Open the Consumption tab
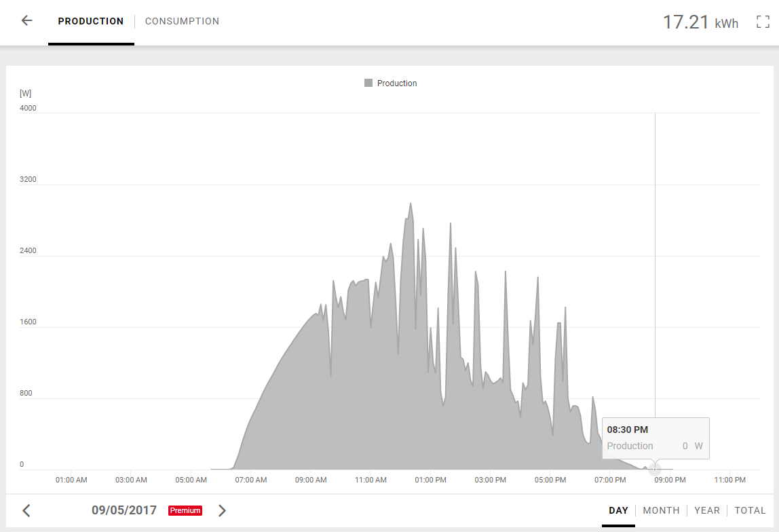779x532 pixels. [x=182, y=21]
